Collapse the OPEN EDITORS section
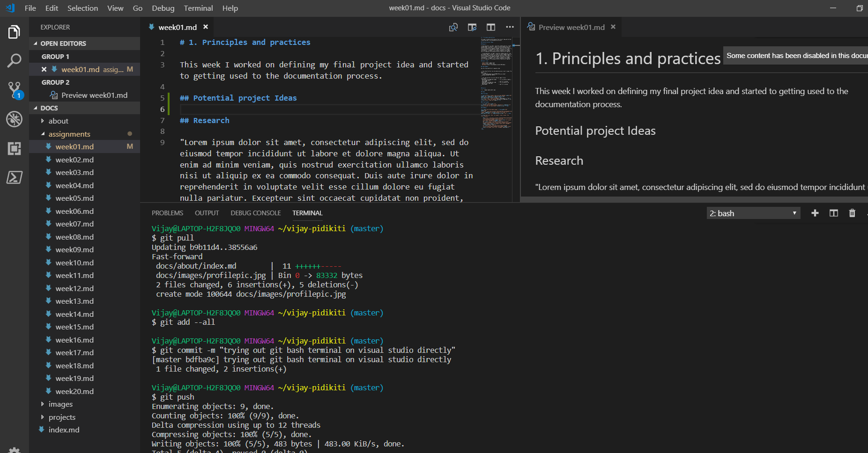This screenshot has width=868, height=453. tap(63, 44)
